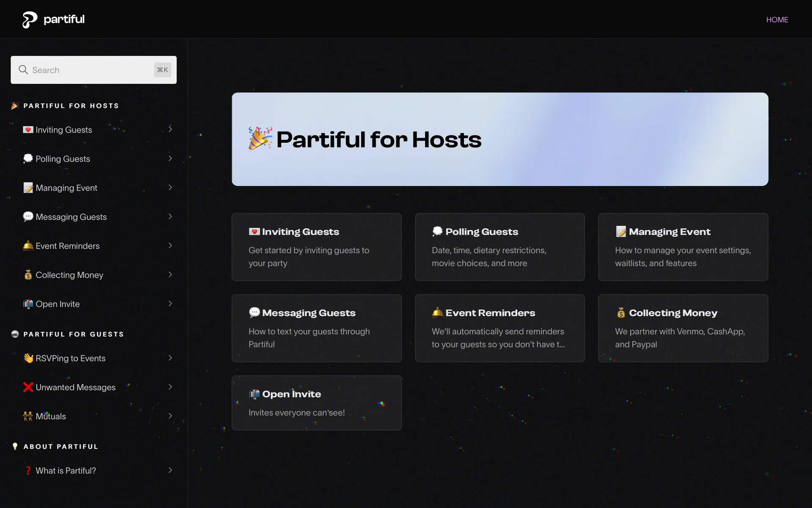This screenshot has height=508, width=812.
Task: Click the waving hand RSVPing icon
Action: coord(28,358)
